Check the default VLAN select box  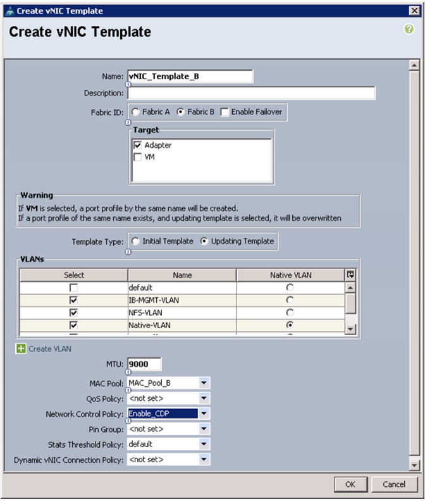click(x=73, y=288)
